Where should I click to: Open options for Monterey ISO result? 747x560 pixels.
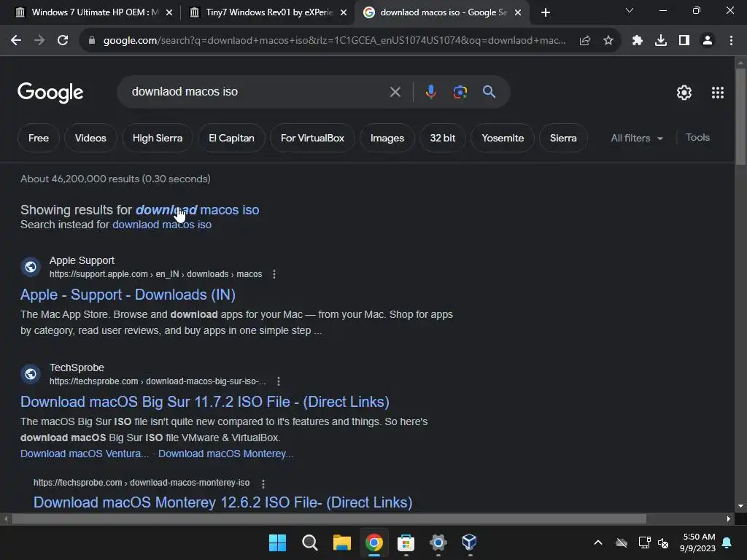pyautogui.click(x=263, y=483)
